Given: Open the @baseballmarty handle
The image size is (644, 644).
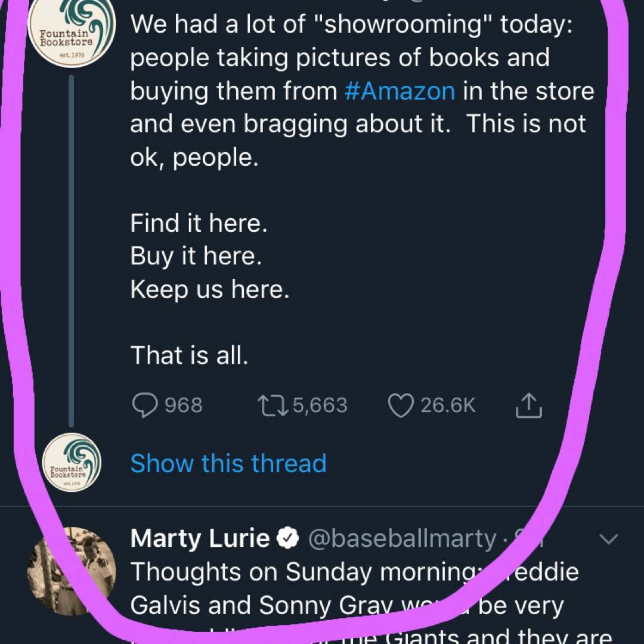Looking at the screenshot, I should pyautogui.click(x=401, y=539).
